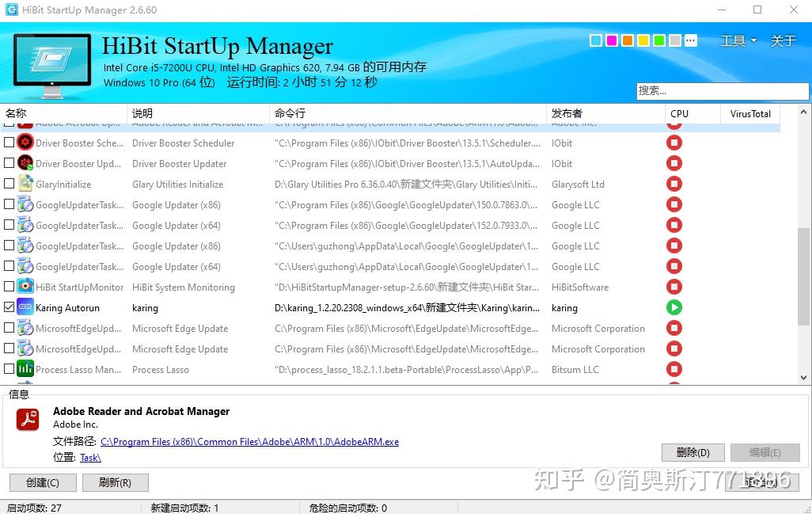Choose the magenta theme color swatch

[612, 40]
